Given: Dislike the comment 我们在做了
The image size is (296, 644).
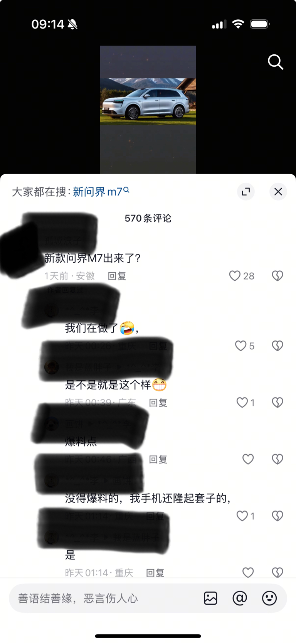Looking at the screenshot, I should (x=277, y=346).
